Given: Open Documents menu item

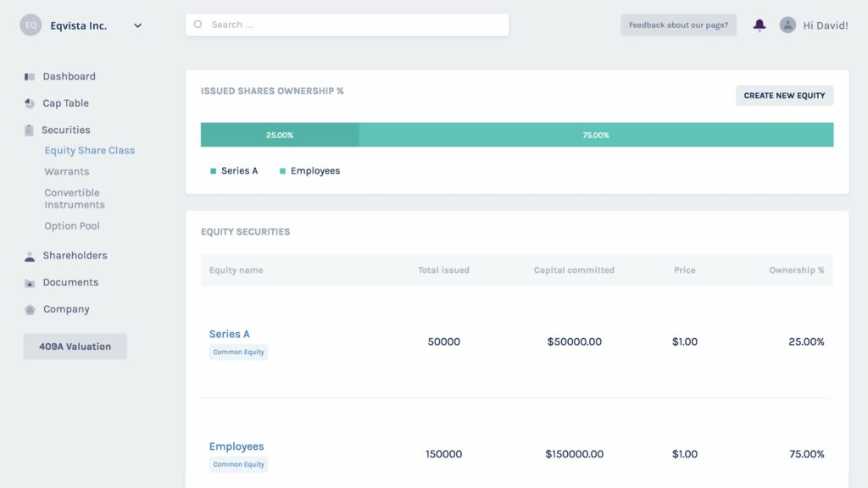Looking at the screenshot, I should tap(70, 282).
